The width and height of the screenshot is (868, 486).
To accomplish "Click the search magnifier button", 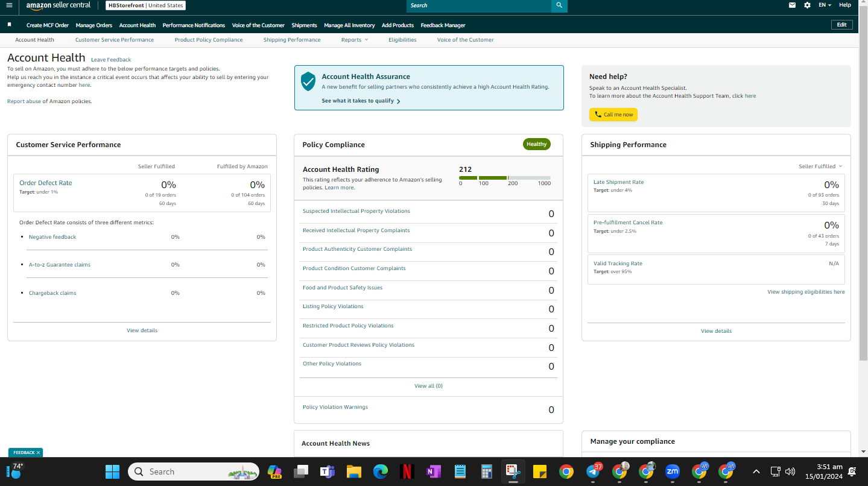I will (x=559, y=5).
